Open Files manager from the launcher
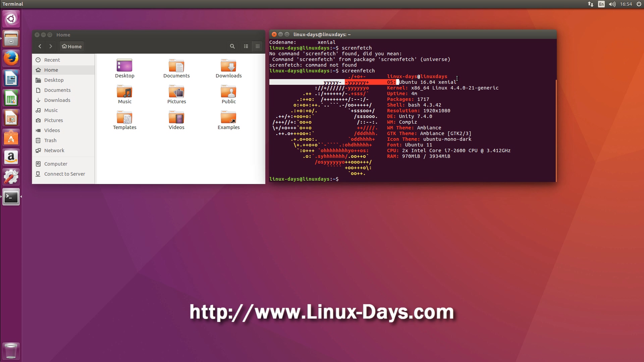 click(x=11, y=39)
